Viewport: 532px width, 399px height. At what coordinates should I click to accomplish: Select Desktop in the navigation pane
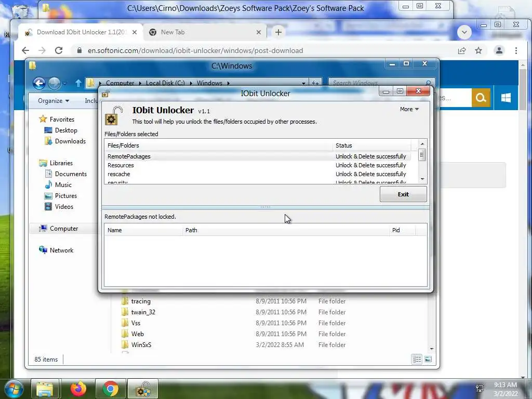pyautogui.click(x=66, y=130)
